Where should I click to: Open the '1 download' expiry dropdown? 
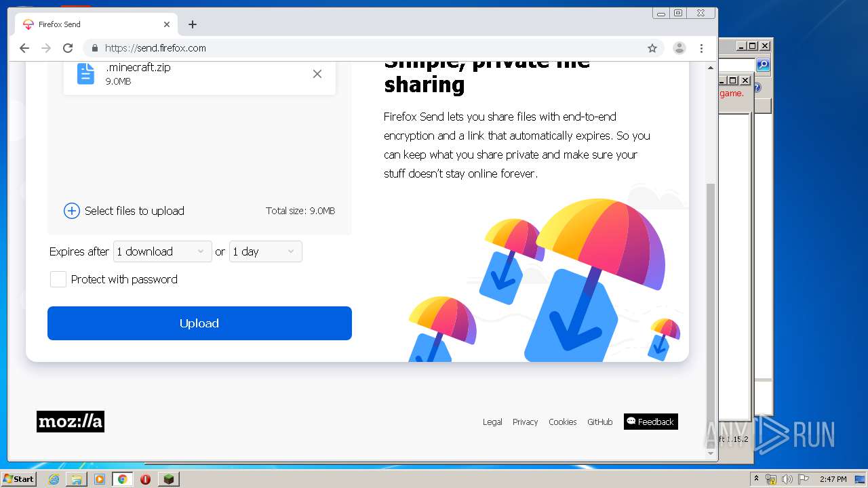(x=162, y=251)
